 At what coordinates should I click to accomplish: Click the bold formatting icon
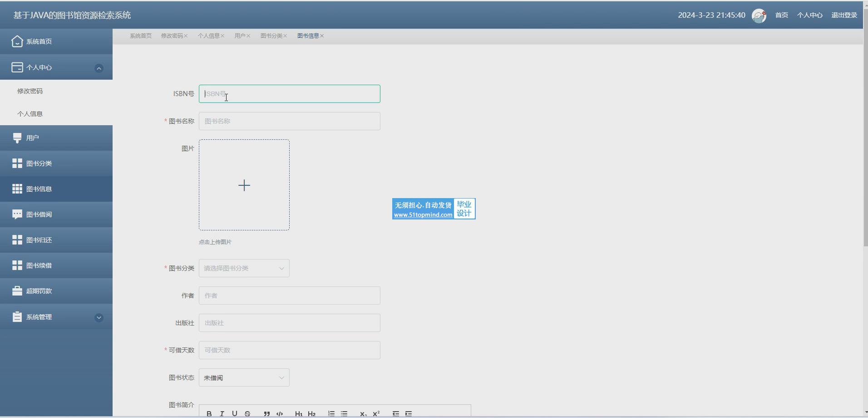(x=209, y=413)
